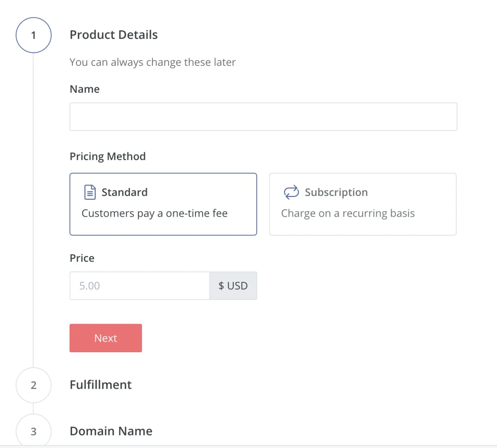This screenshot has height=448, width=497.
Task: Open the Fulfillment step heading
Action: [101, 385]
